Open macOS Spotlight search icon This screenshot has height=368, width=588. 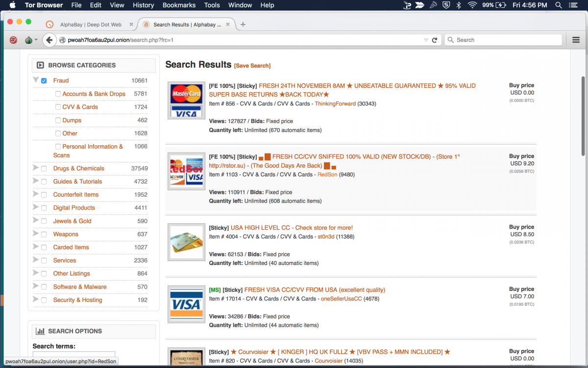tap(559, 5)
